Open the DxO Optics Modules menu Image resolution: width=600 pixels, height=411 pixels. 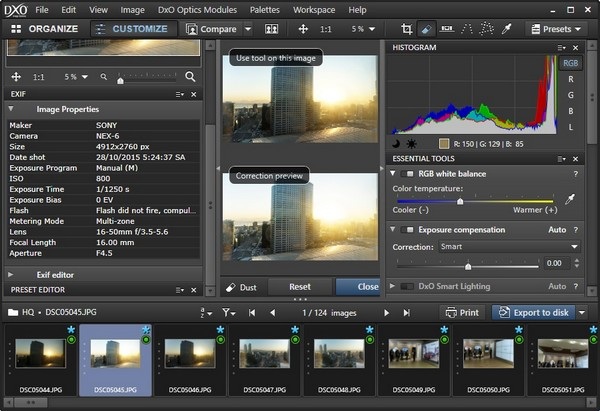coord(197,10)
